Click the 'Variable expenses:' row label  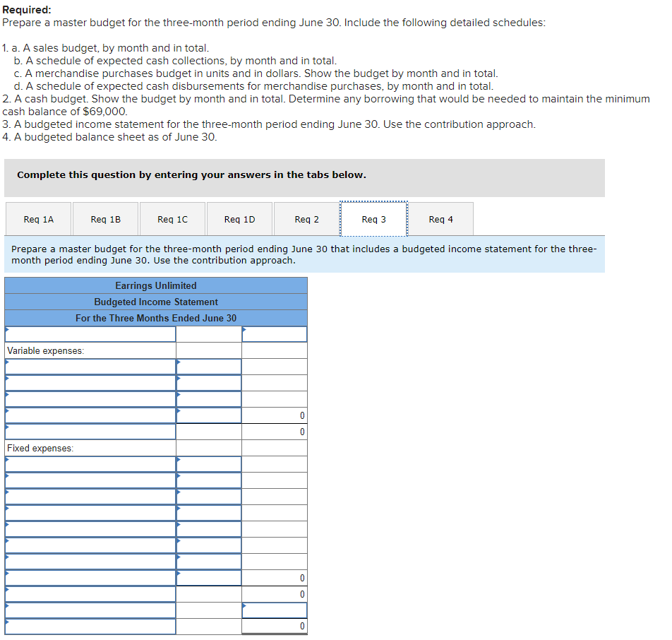click(x=45, y=351)
